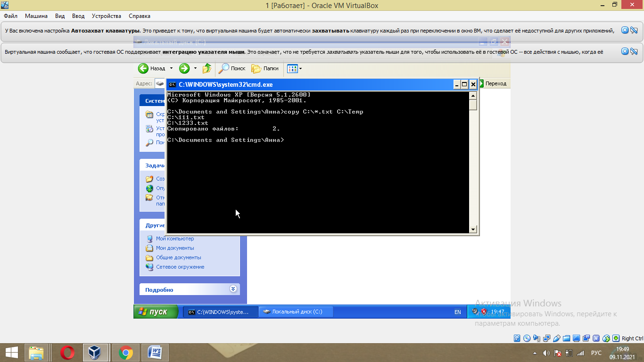
Task: Show hidden icons arrow in host tray
Action: point(535,353)
